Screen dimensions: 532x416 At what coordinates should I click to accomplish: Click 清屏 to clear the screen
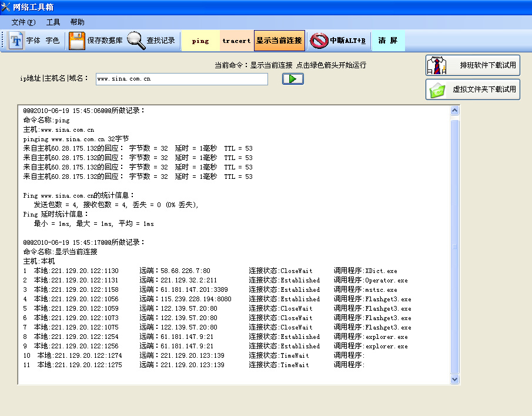[x=388, y=41]
